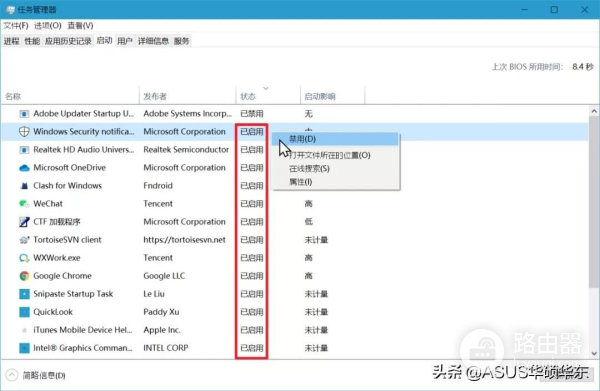Open the 文件(F) menu
Screen dimensions: 600x391
16,26
